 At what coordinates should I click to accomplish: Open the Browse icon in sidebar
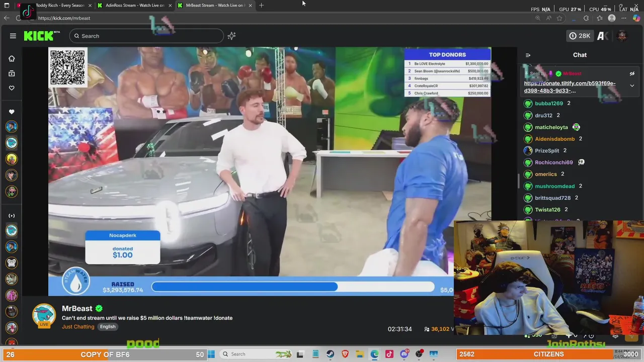point(12,73)
